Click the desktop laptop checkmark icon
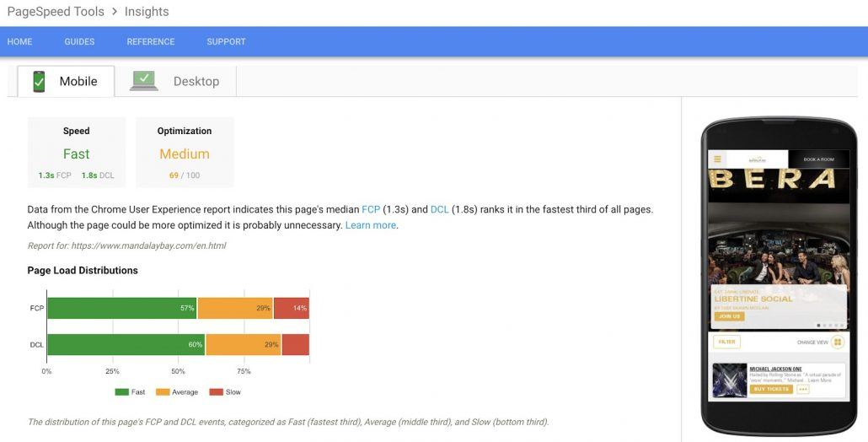868x442 pixels. pyautogui.click(x=144, y=81)
